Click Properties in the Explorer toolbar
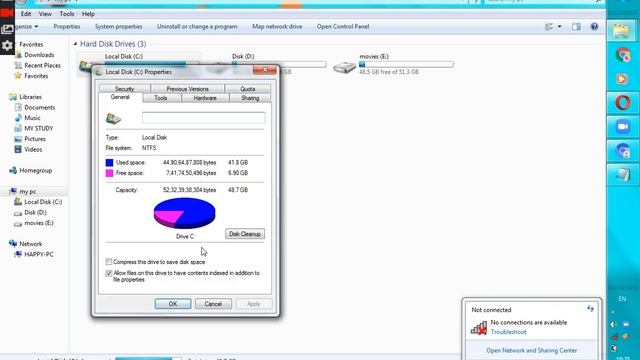This screenshot has height=360, width=640. [x=67, y=27]
